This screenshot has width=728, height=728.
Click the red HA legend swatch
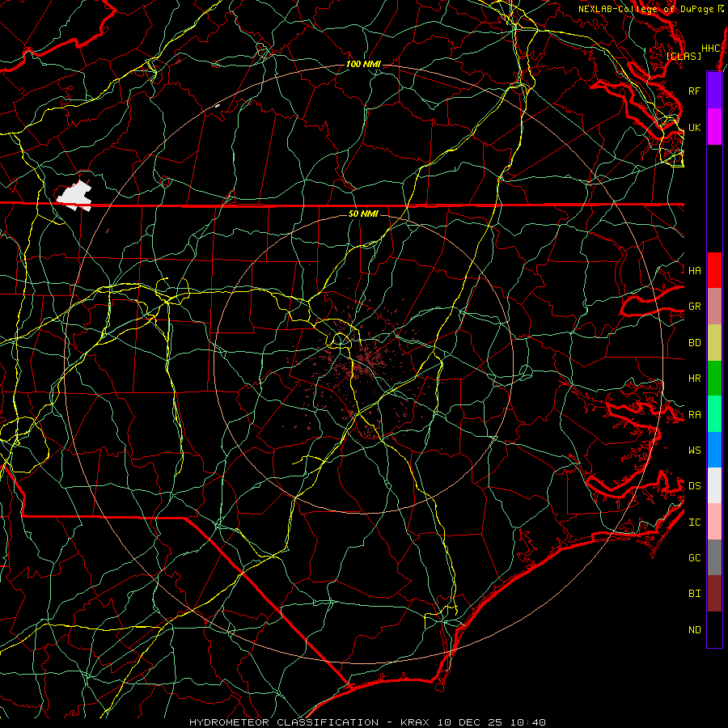[x=714, y=270]
